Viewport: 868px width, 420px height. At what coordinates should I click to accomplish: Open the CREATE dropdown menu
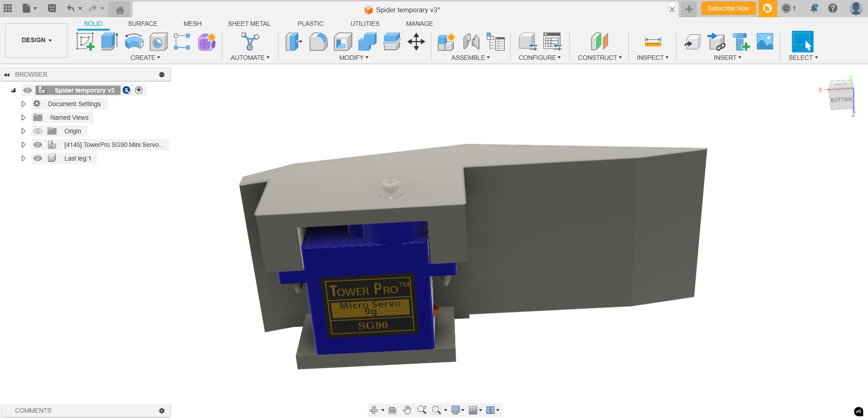(x=145, y=58)
